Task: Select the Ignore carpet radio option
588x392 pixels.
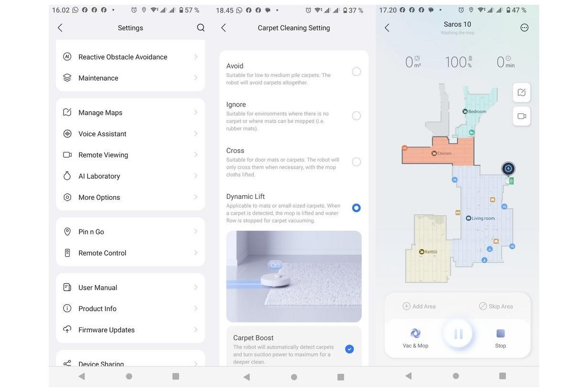Action: pos(356,116)
